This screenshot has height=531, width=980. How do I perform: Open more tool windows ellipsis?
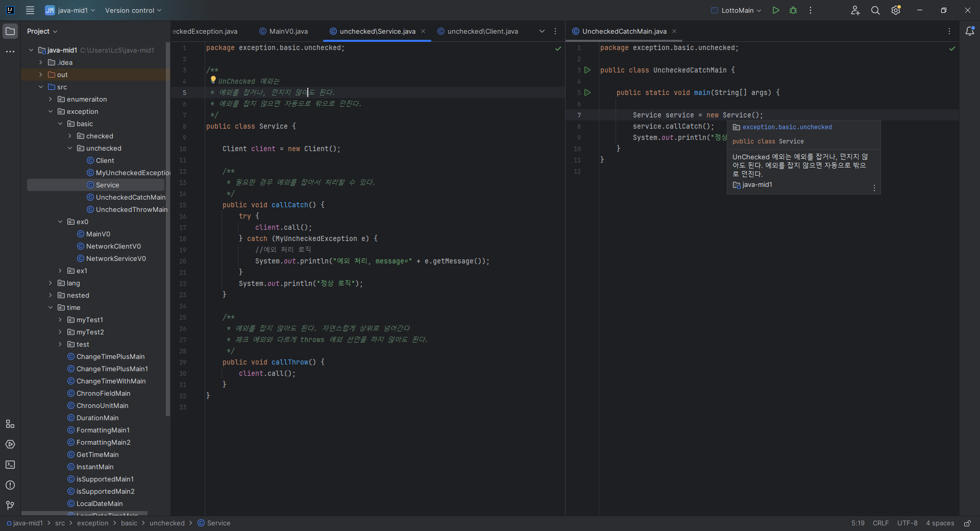tap(10, 52)
